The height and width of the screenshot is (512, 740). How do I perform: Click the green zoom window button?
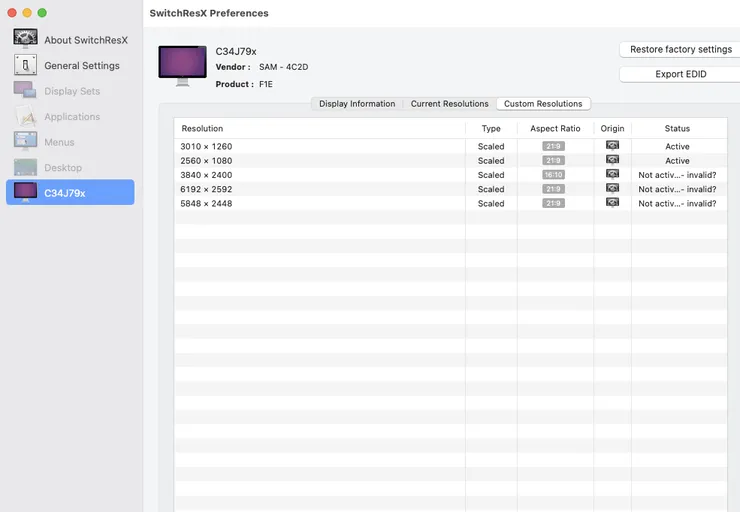coord(42,13)
